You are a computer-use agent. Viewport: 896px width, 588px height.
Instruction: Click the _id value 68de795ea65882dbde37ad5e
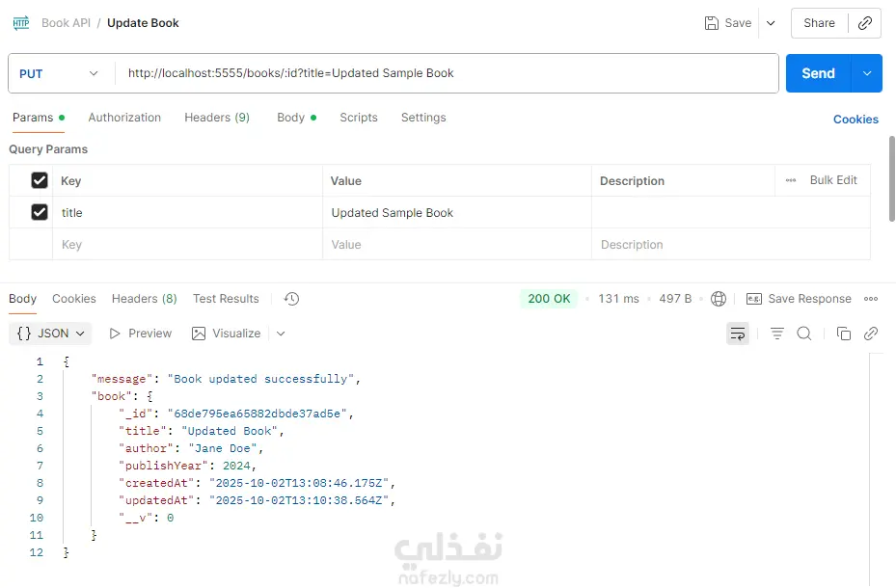tap(258, 414)
